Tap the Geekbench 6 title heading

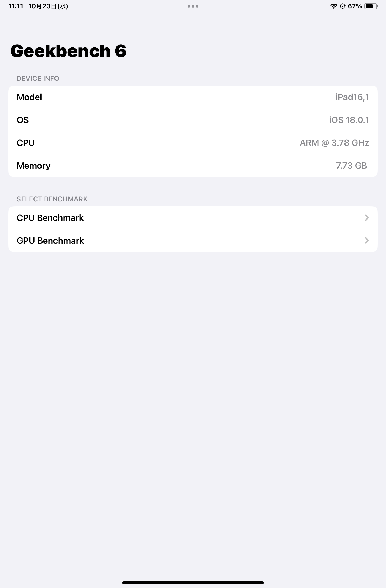68,51
